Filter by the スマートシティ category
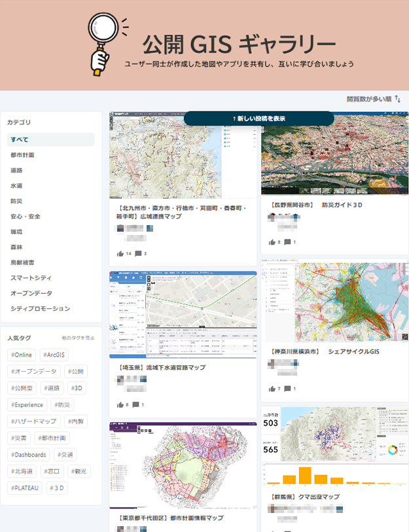This screenshot has width=409, height=532. pos(31,277)
